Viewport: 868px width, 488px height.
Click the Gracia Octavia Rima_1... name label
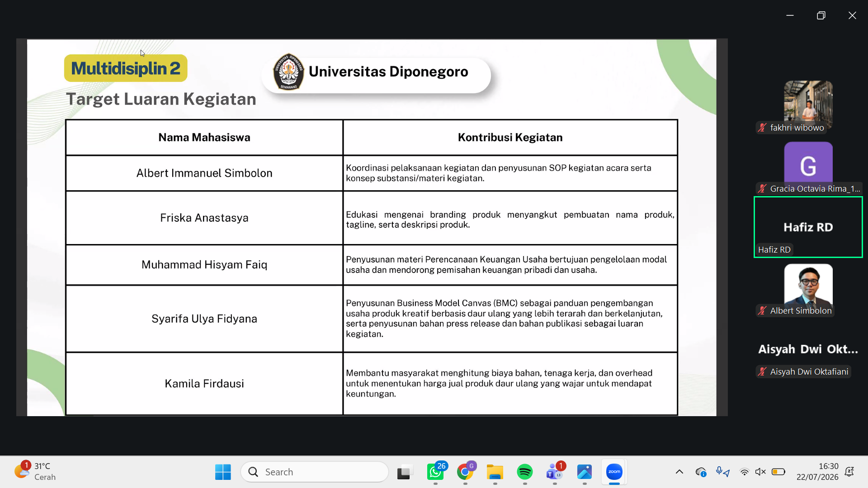point(815,189)
